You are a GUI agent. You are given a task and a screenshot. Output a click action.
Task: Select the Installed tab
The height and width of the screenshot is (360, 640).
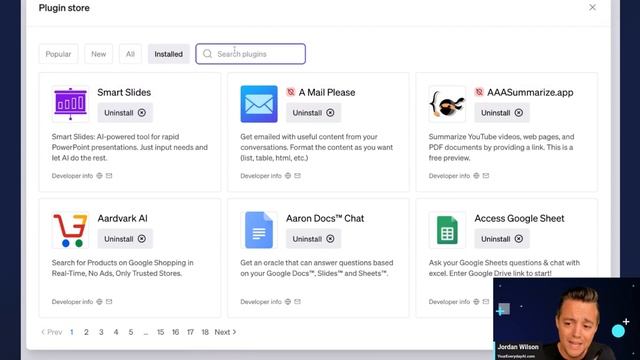coord(169,54)
